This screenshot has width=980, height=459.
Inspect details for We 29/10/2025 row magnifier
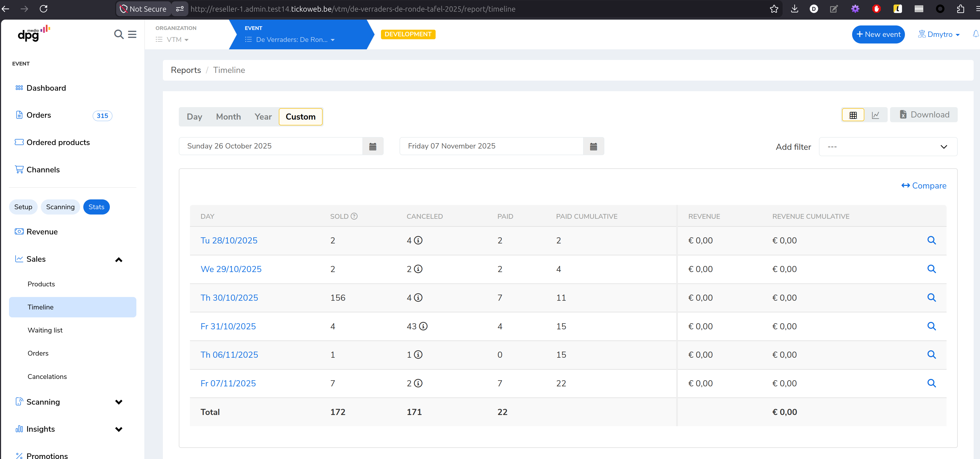931,269
